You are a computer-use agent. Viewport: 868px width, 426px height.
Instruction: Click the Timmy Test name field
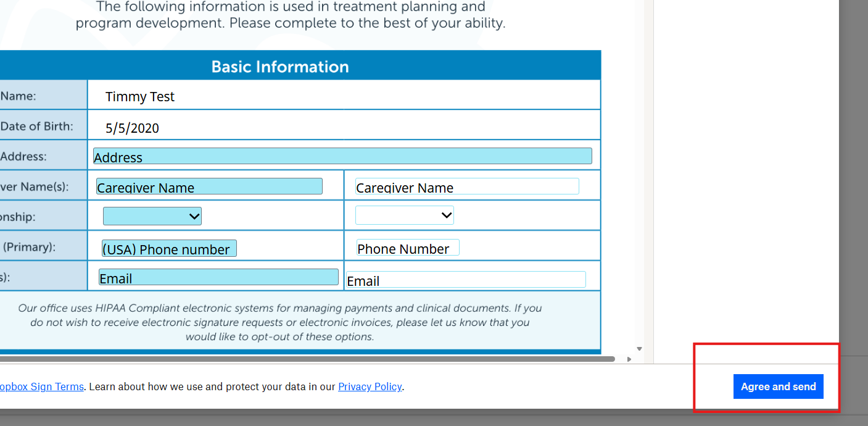(x=344, y=95)
